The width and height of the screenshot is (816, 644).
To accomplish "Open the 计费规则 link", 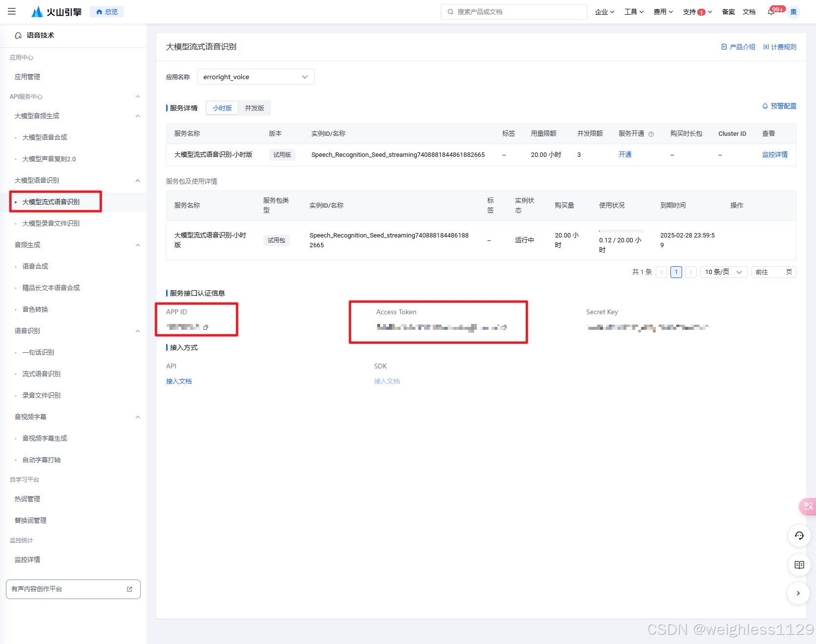I will click(x=780, y=47).
